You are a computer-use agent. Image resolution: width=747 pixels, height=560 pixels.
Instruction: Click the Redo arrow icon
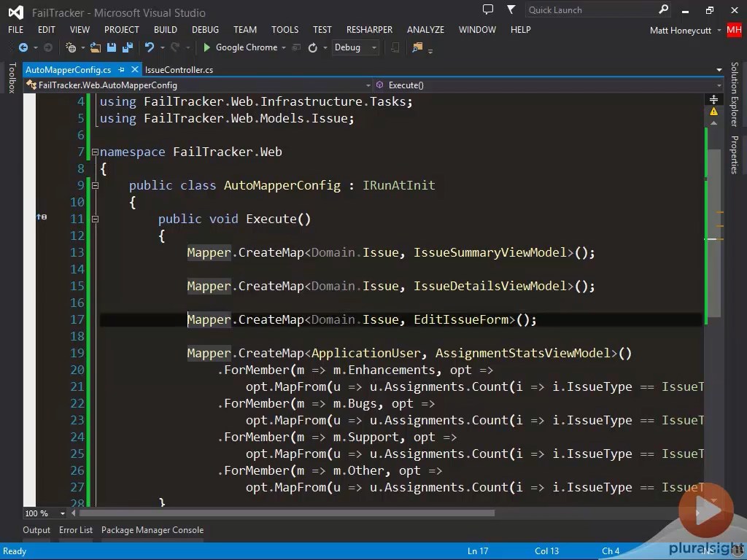click(x=175, y=47)
